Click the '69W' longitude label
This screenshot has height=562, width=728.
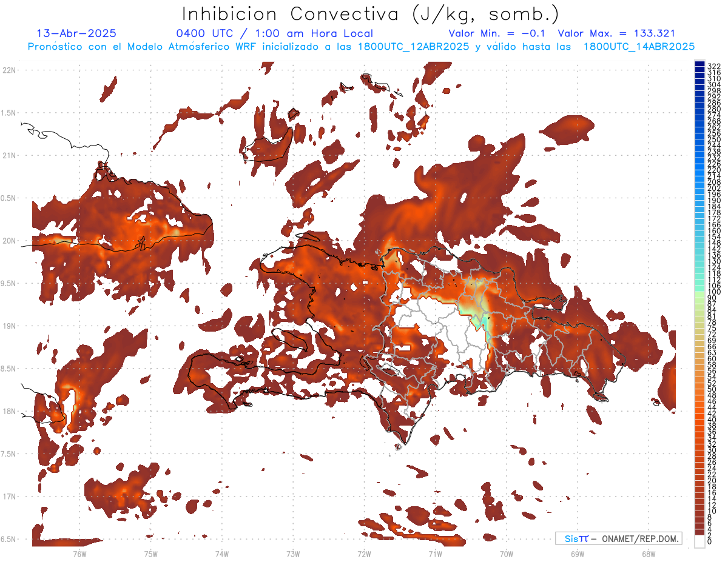tap(578, 554)
